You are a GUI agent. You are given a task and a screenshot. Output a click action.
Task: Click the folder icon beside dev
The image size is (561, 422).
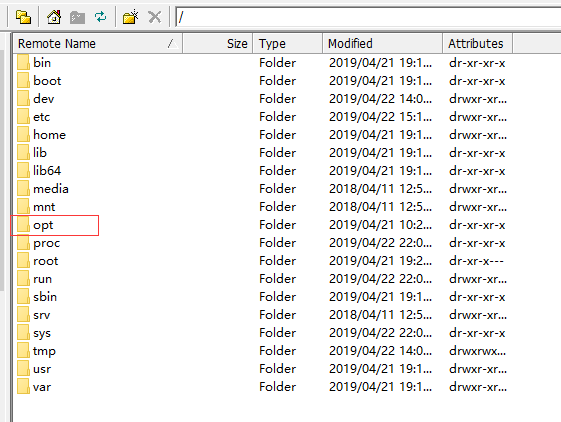(23, 98)
